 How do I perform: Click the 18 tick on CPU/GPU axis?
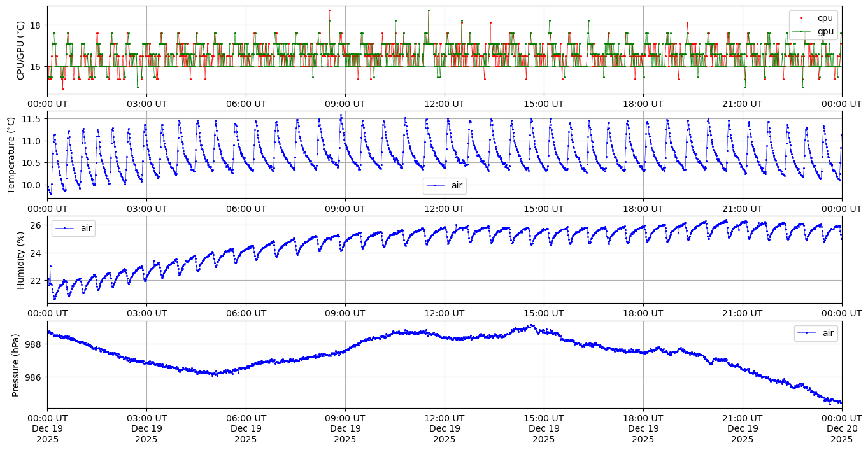tap(36, 25)
